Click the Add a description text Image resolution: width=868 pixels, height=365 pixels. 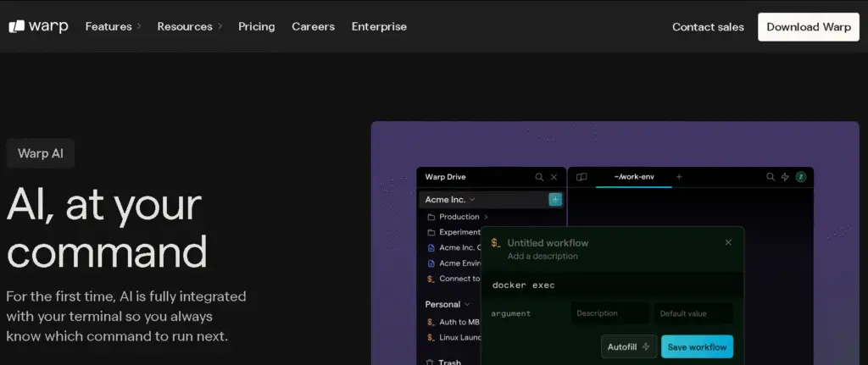pyautogui.click(x=542, y=256)
